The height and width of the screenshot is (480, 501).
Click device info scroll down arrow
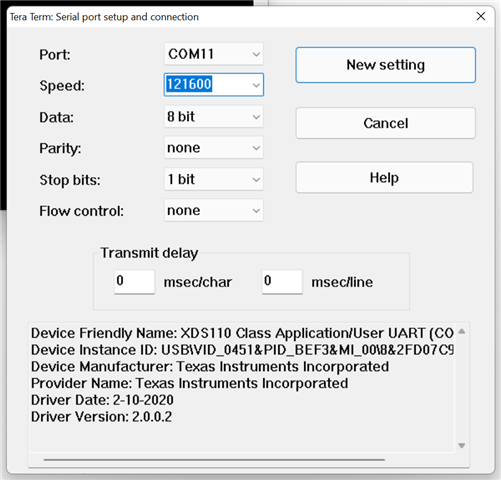click(x=462, y=446)
